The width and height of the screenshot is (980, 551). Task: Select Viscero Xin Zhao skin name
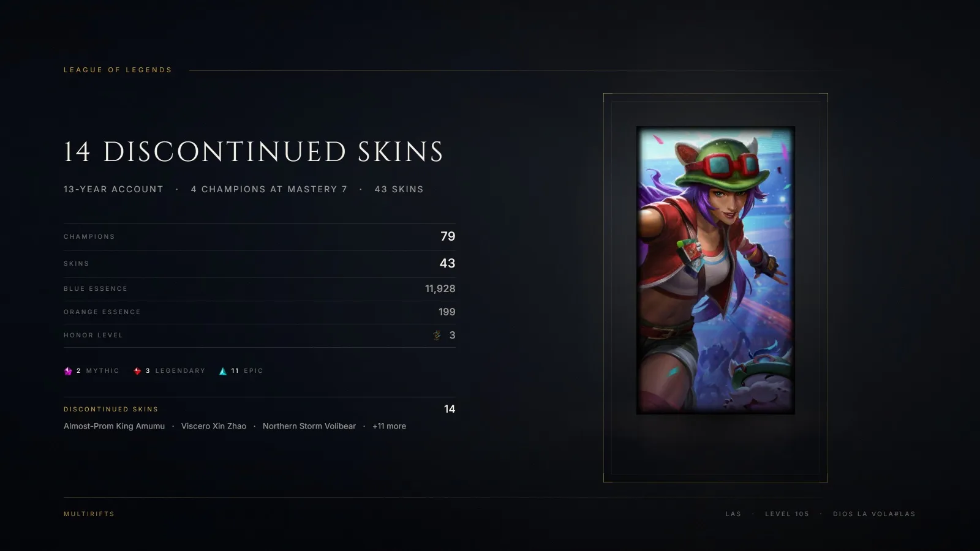pos(214,426)
